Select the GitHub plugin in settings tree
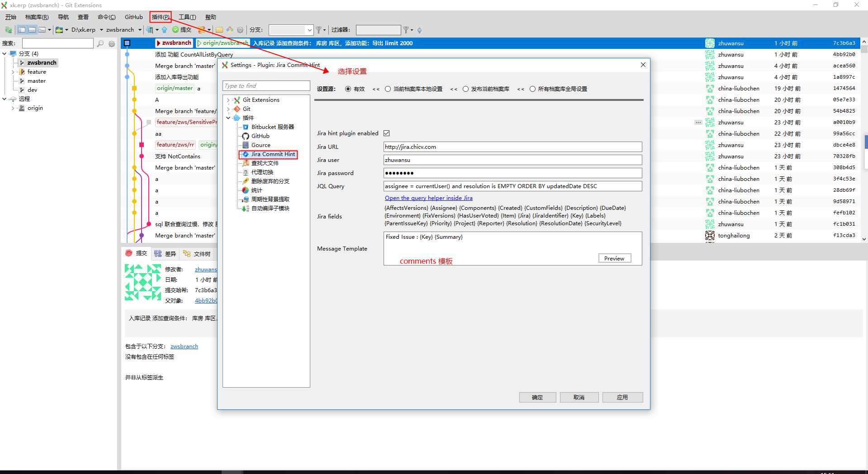 [256, 136]
